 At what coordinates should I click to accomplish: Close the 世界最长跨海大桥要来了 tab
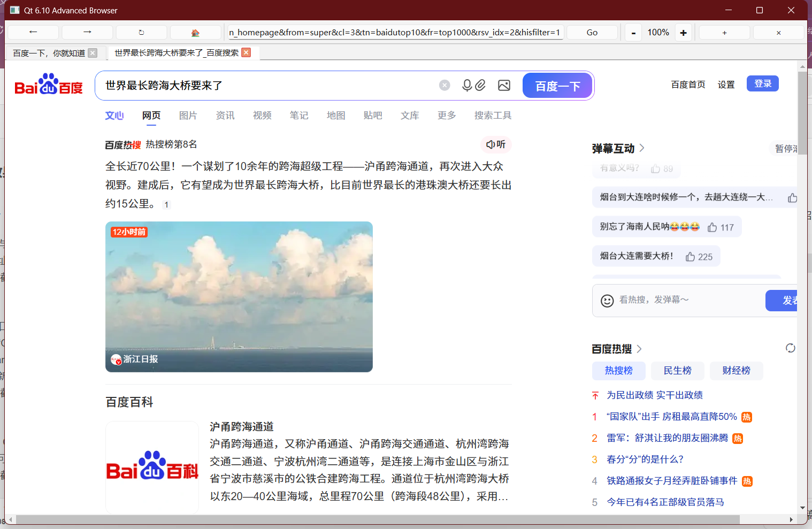coord(246,52)
